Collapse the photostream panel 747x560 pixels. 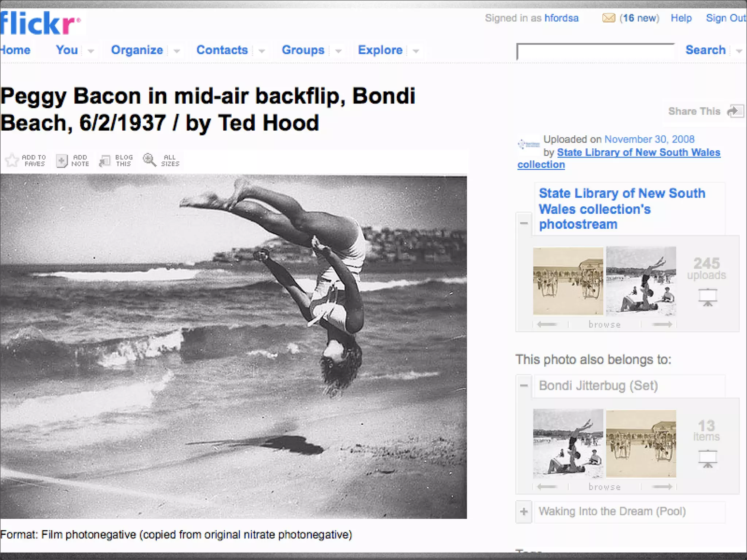524,223
